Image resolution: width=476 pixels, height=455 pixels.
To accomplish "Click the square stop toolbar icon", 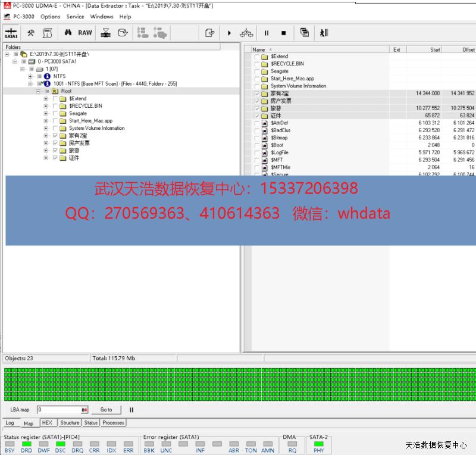I will click(283, 33).
